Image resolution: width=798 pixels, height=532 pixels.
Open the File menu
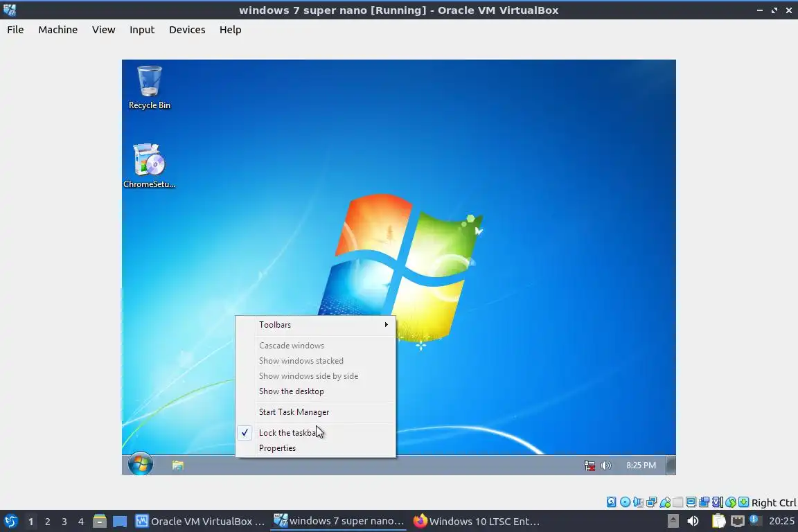15,30
